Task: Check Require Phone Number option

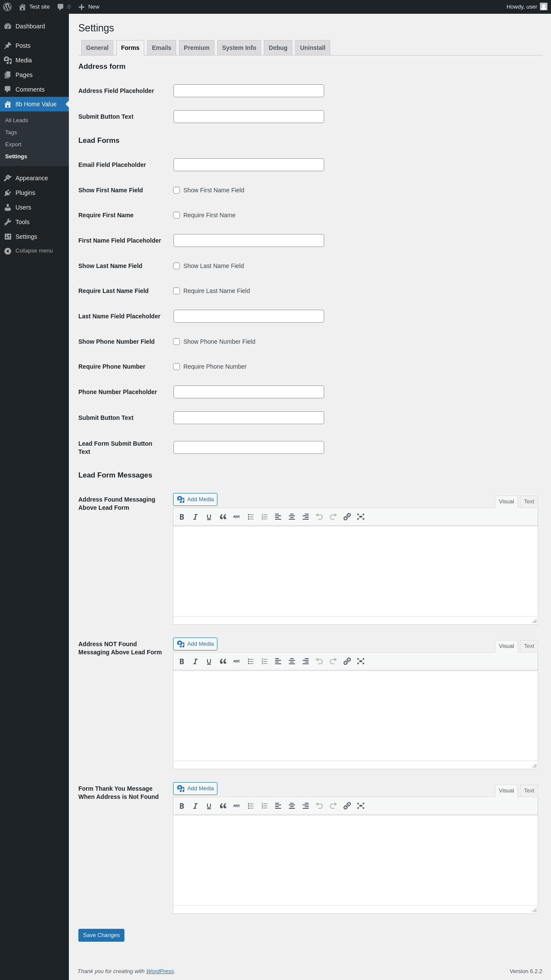Action: tap(176, 367)
